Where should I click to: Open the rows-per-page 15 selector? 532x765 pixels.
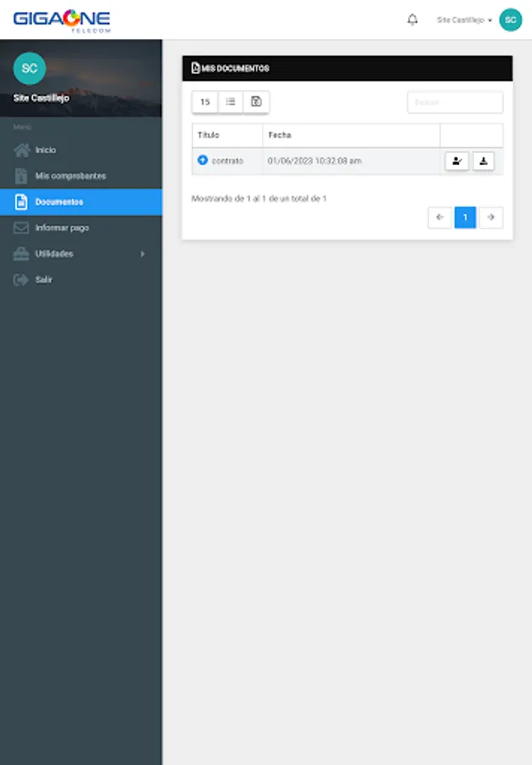(x=205, y=102)
